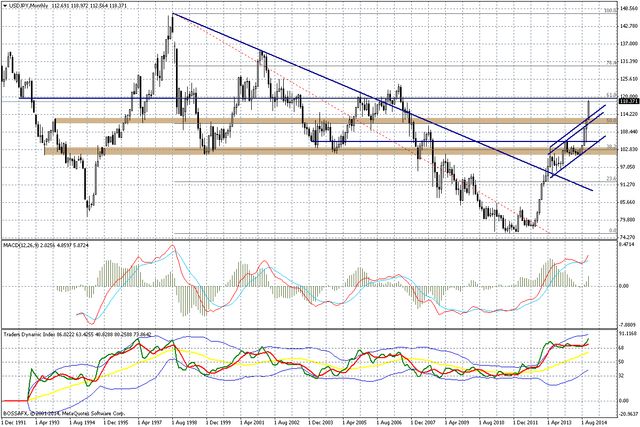Click the 1 Aug 2010 date label
This screenshot has width=640, height=427.
[x=491, y=422]
